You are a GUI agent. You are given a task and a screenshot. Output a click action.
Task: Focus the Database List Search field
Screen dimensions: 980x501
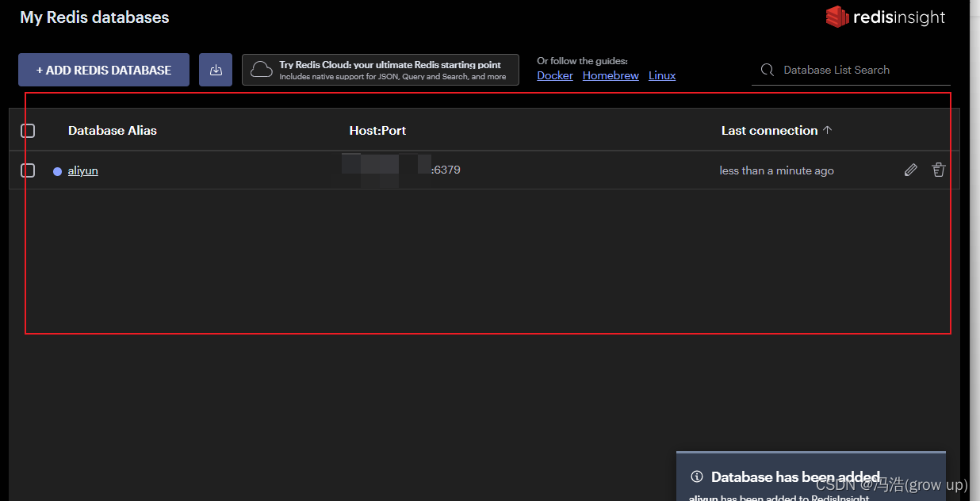pyautogui.click(x=851, y=70)
